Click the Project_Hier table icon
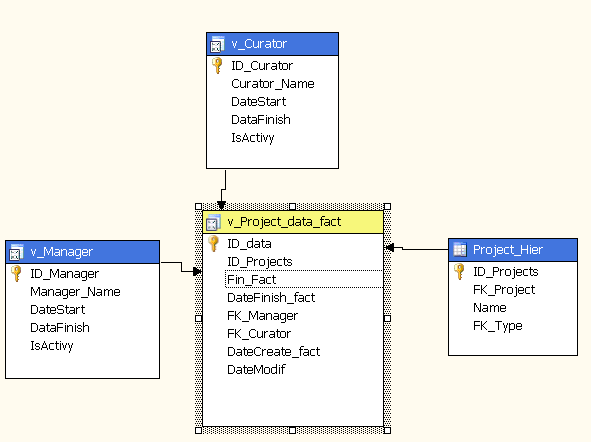591x442 pixels. [460, 249]
